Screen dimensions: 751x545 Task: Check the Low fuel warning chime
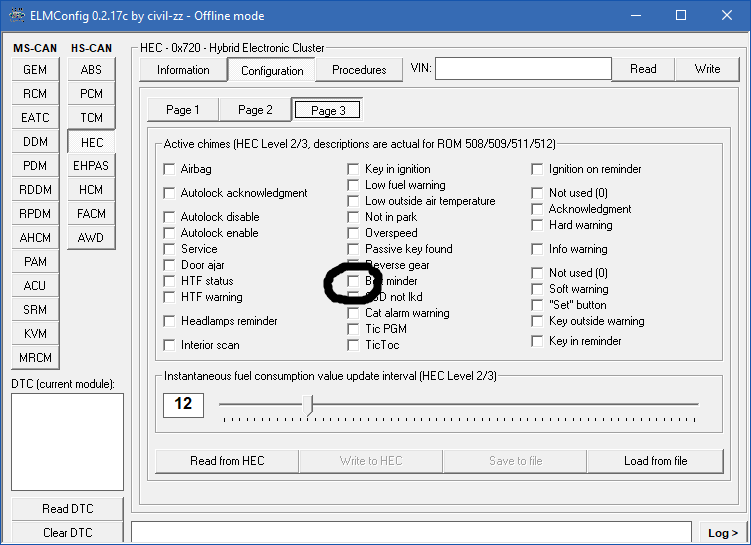tap(354, 185)
